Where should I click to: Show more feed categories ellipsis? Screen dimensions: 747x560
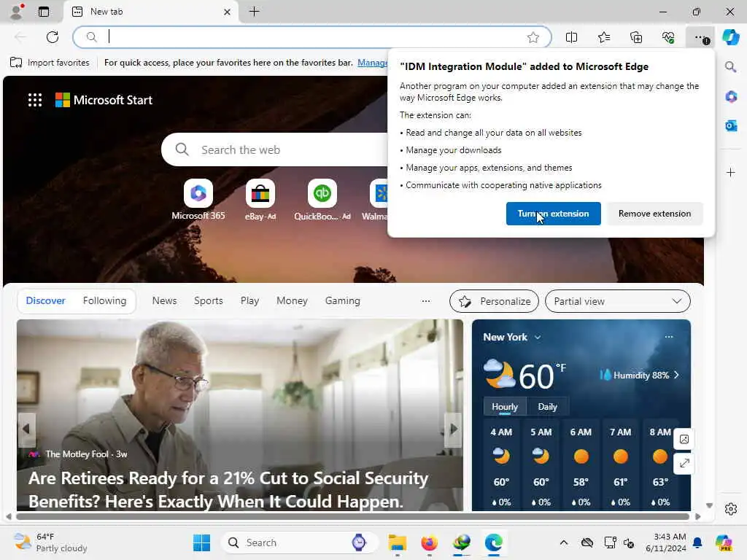pyautogui.click(x=426, y=301)
